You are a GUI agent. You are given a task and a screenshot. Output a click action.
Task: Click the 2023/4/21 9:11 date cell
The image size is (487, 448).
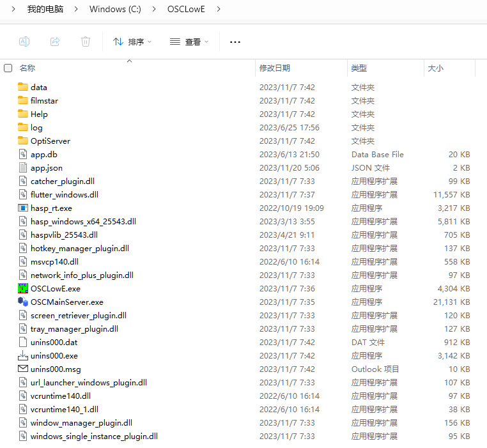pos(287,235)
